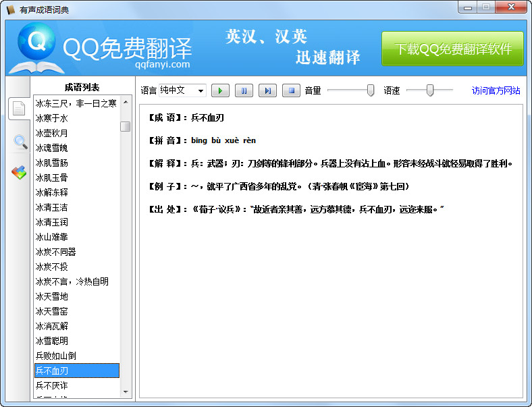The image size is (532, 407).
Task: Select 冰清玉润 in the idiom list
Action: coord(77,222)
